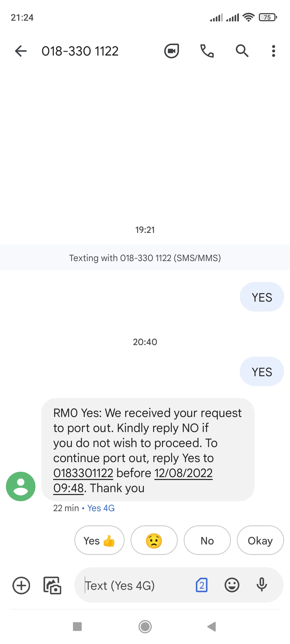Select the Okay smart reply

[x=260, y=540]
